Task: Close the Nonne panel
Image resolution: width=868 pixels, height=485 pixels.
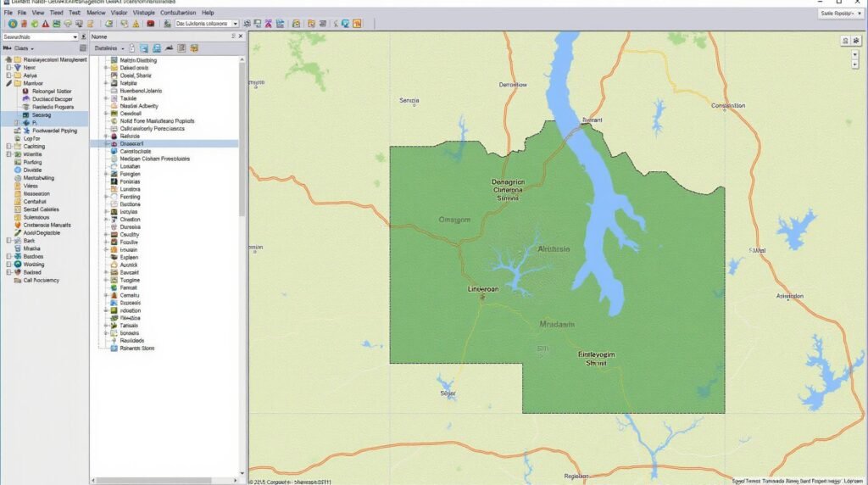Action: 241,36
